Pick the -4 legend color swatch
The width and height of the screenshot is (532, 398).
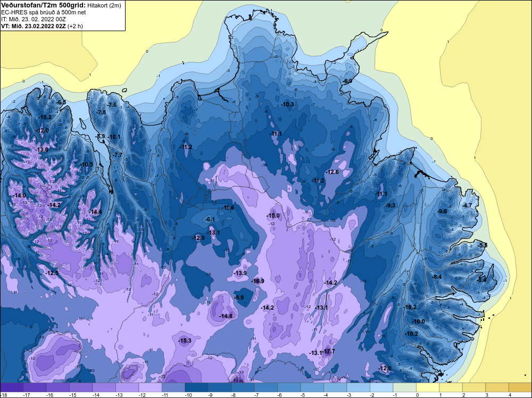(x=335, y=387)
